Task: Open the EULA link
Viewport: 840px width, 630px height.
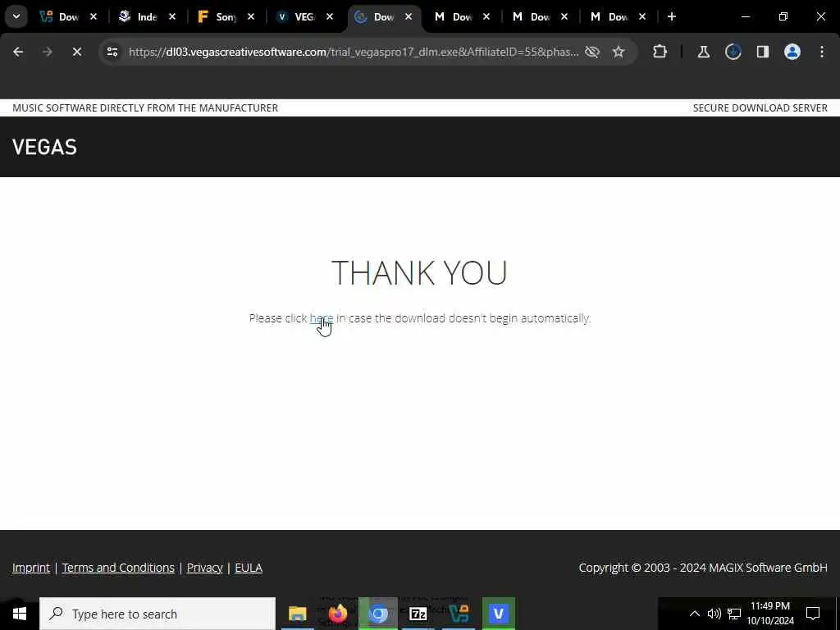Action: [x=249, y=568]
